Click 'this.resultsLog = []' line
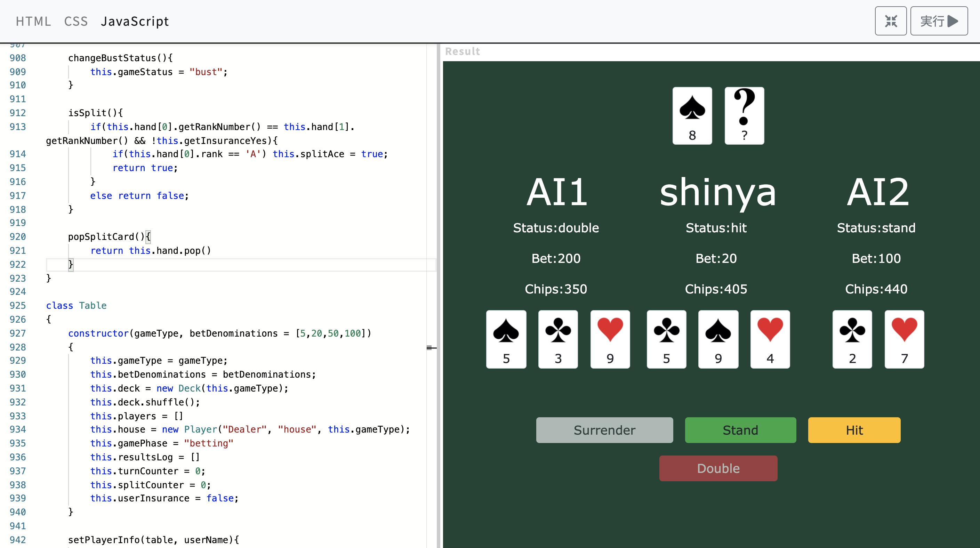980x548 pixels. 145,457
